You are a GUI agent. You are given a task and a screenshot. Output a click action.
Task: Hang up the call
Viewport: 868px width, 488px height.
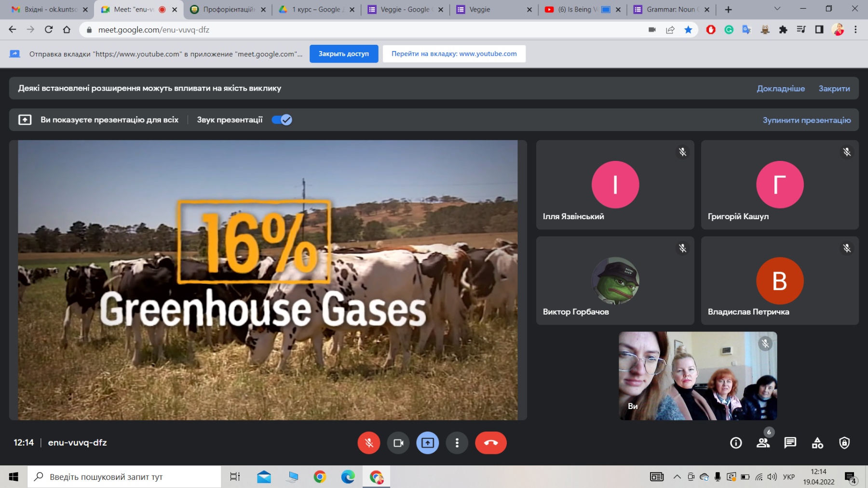490,443
